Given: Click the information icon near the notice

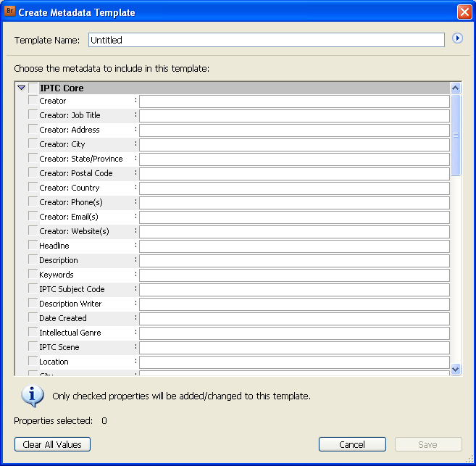Looking at the screenshot, I should pos(33,396).
